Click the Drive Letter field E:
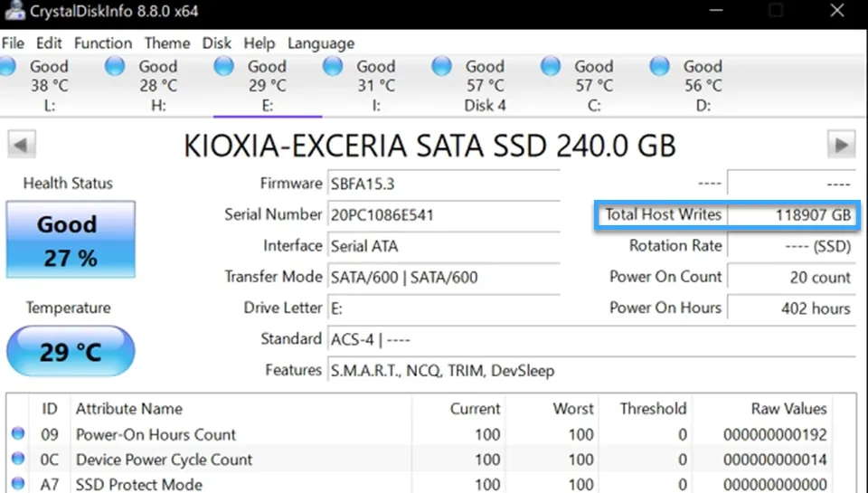This screenshot has width=868, height=493. point(444,308)
